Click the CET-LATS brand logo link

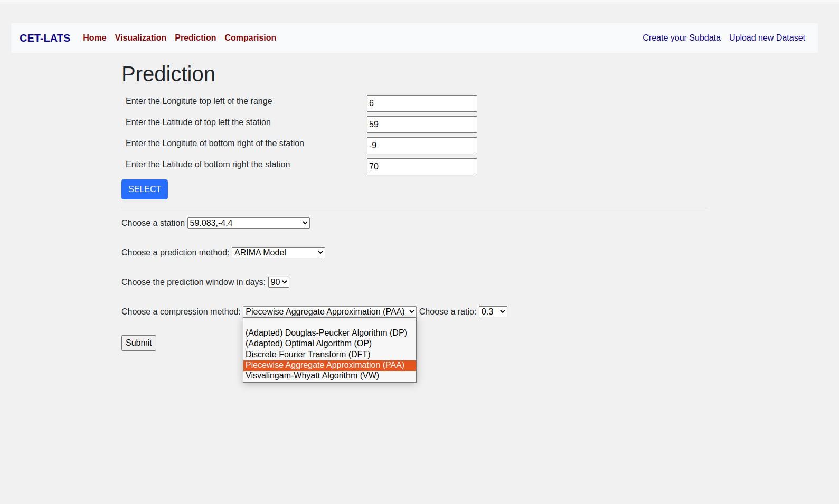45,38
